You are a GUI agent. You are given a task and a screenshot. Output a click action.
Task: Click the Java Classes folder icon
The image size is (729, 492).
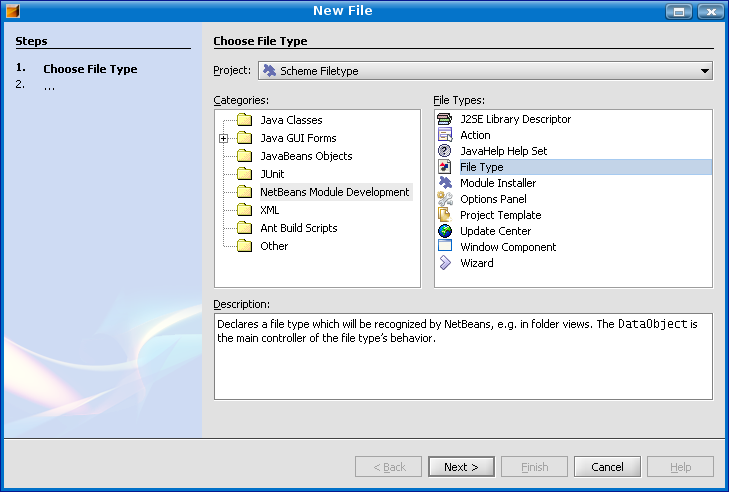tap(245, 120)
